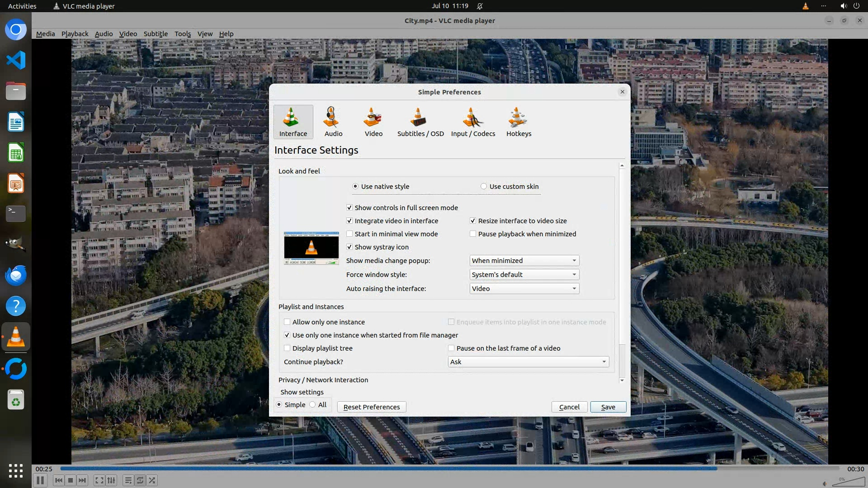Check Pause playback when minimized

click(x=473, y=234)
